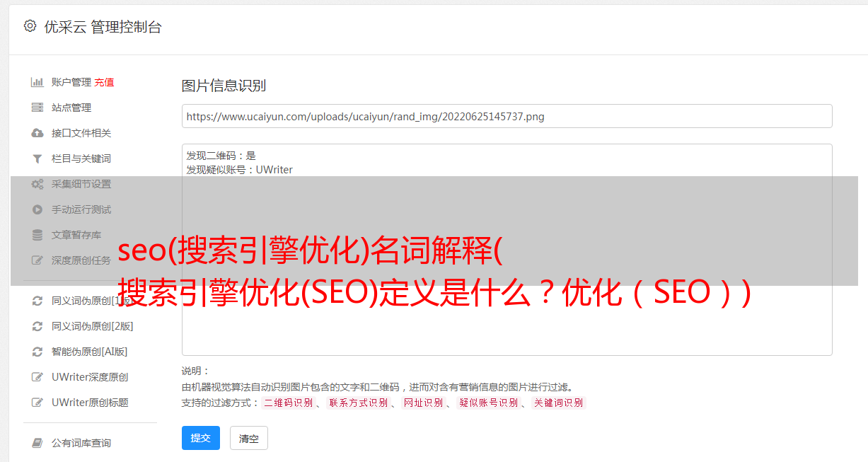Viewport: 868px width, 462px height.
Task: Select UWriter原创标题 menu entry
Action: pyautogui.click(x=90, y=403)
